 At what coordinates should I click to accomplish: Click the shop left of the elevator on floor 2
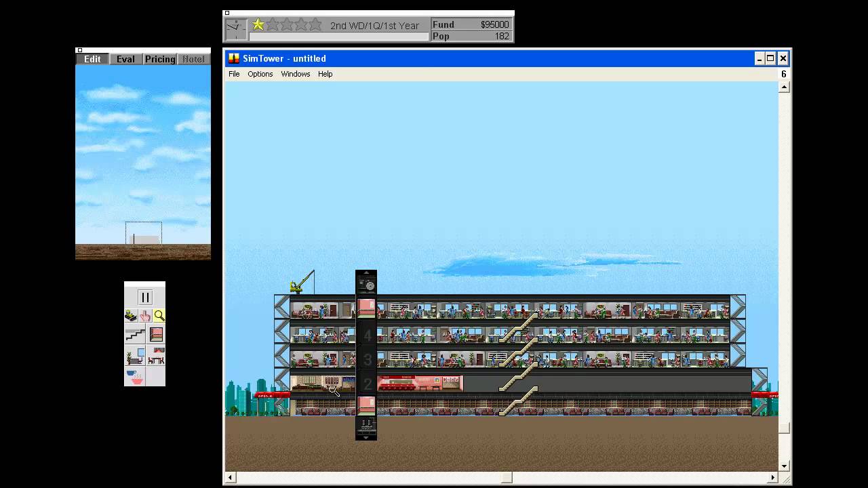(323, 384)
